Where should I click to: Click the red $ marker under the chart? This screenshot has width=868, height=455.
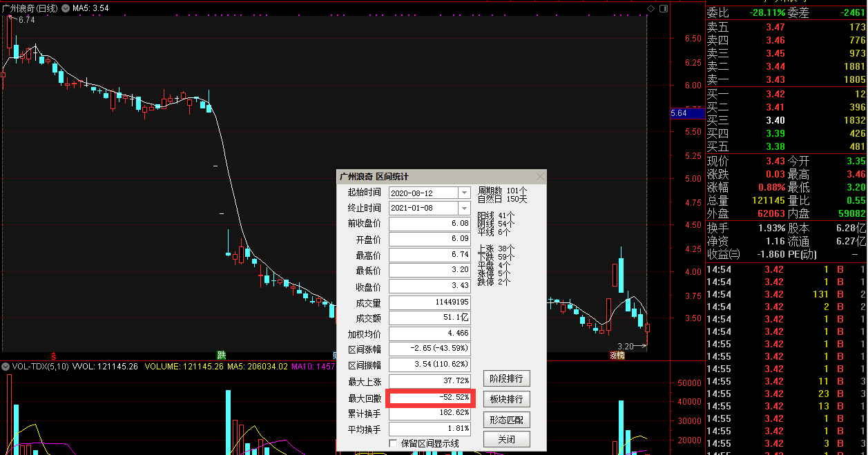click(x=52, y=356)
